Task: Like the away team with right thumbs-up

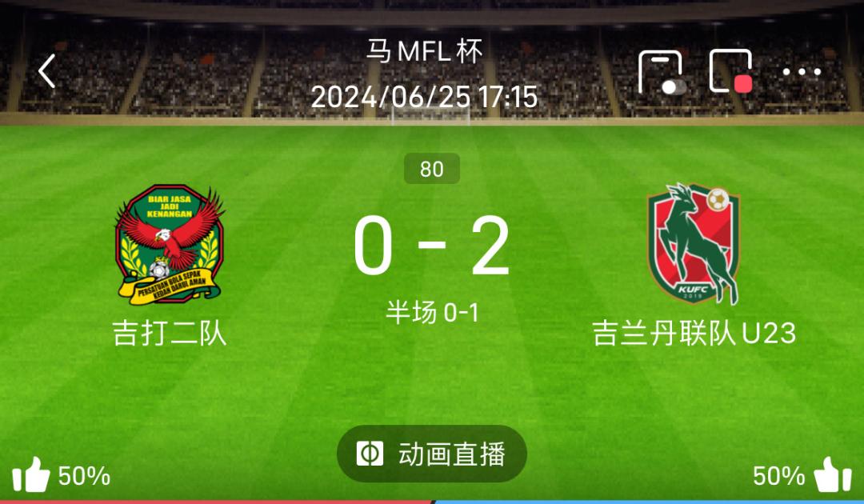Action: (x=833, y=475)
